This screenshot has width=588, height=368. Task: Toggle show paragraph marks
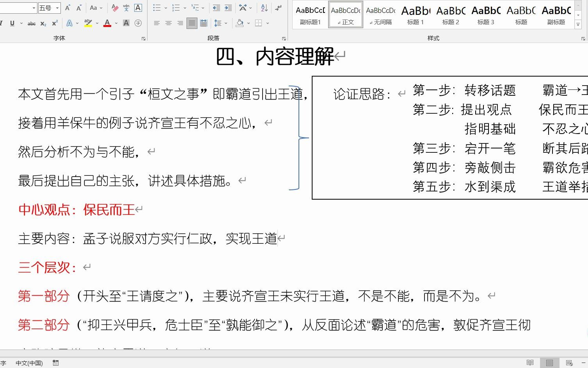[x=278, y=8]
